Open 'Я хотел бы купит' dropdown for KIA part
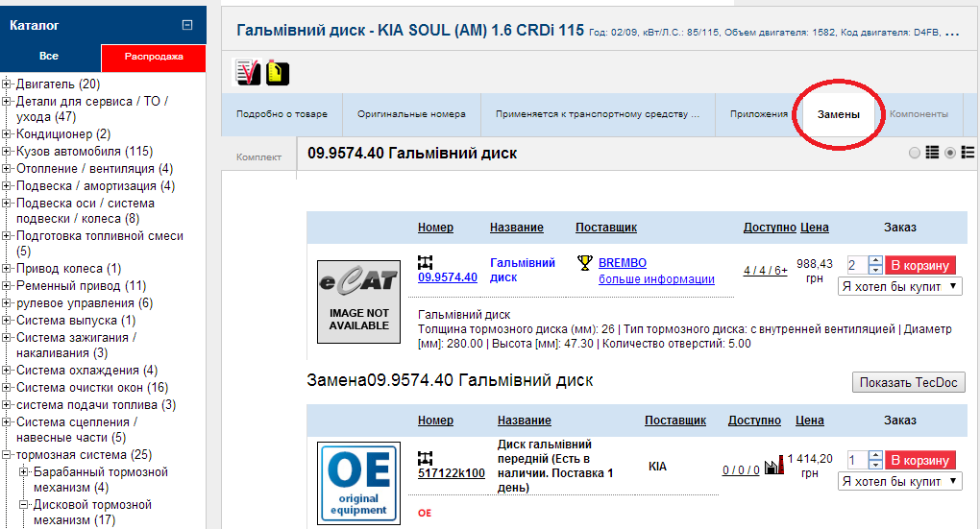This screenshot has height=529, width=980. (900, 481)
